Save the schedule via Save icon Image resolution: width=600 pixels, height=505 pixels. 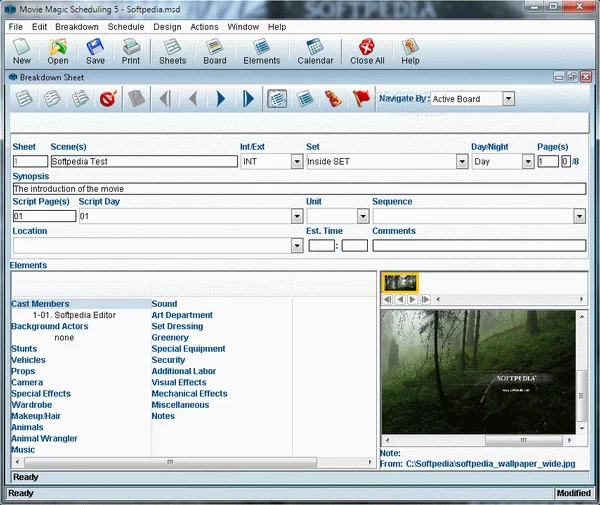point(95,51)
